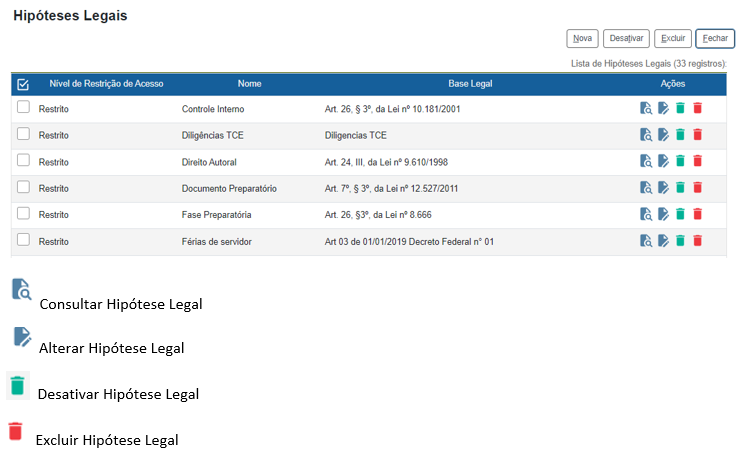This screenshot has width=742, height=468.
Task: Open the Consultar icon for Controle Interno
Action: coord(646,108)
